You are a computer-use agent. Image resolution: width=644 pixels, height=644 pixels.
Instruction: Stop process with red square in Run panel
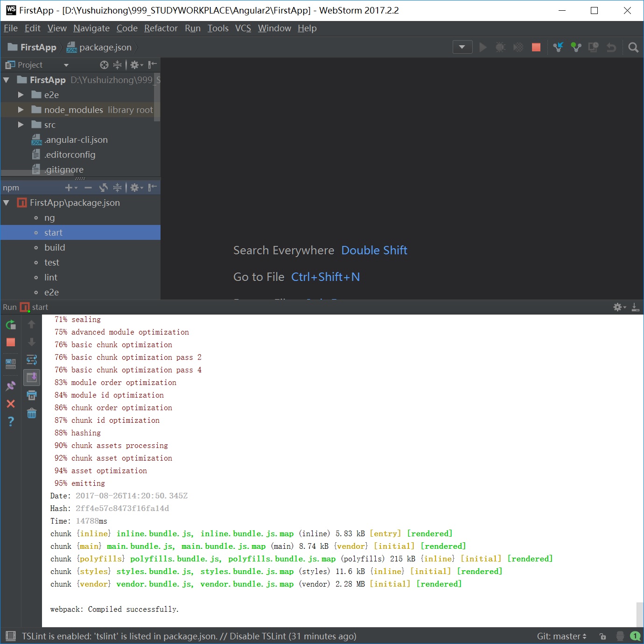11,342
